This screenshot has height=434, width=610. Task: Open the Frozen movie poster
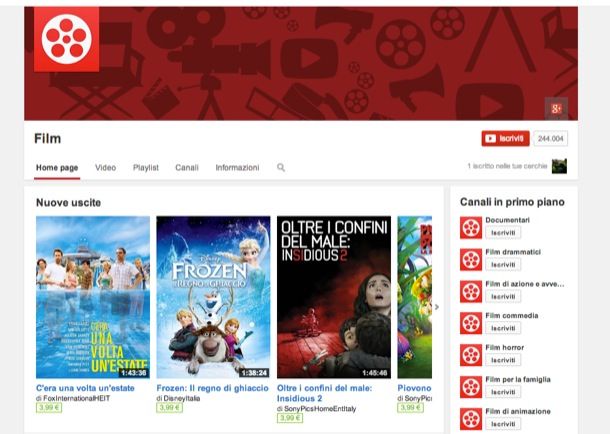tap(213, 297)
